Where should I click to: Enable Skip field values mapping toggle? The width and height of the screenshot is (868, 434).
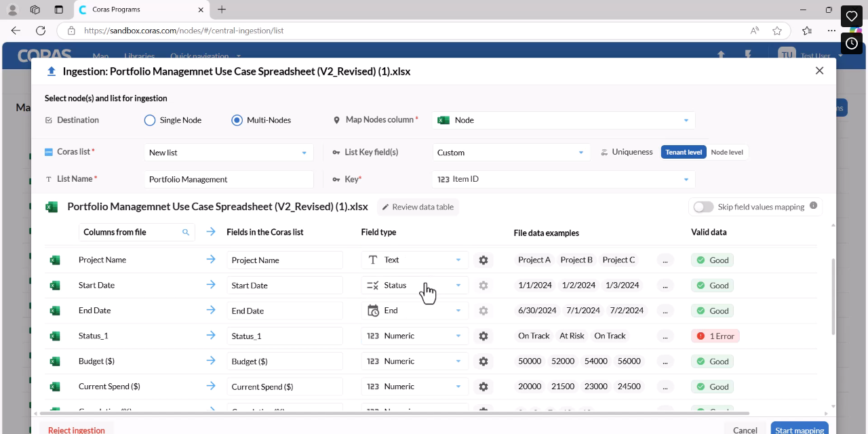click(x=703, y=207)
